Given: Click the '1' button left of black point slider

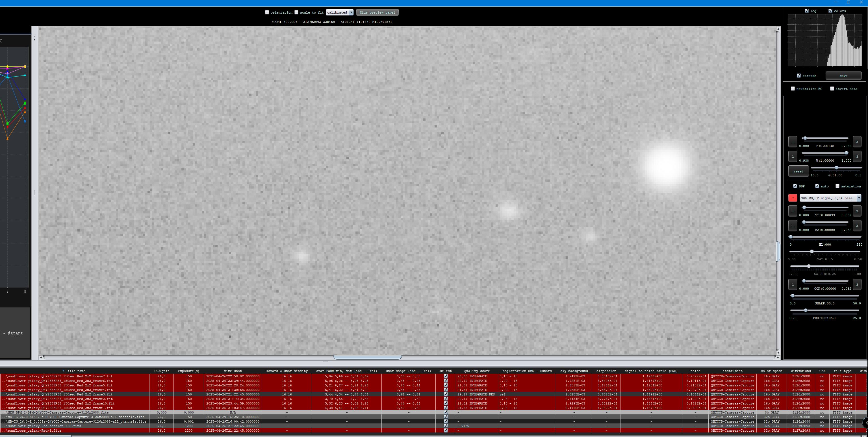Looking at the screenshot, I should pyautogui.click(x=793, y=142).
